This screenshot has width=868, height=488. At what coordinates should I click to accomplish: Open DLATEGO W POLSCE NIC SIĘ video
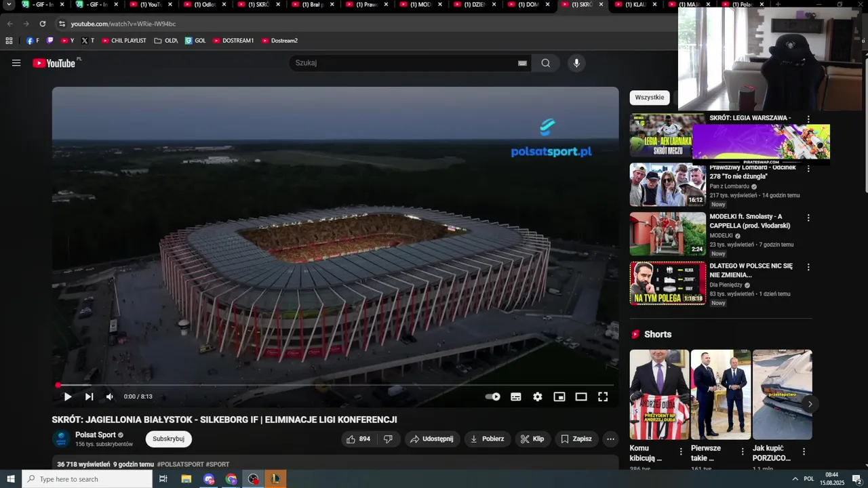point(668,283)
